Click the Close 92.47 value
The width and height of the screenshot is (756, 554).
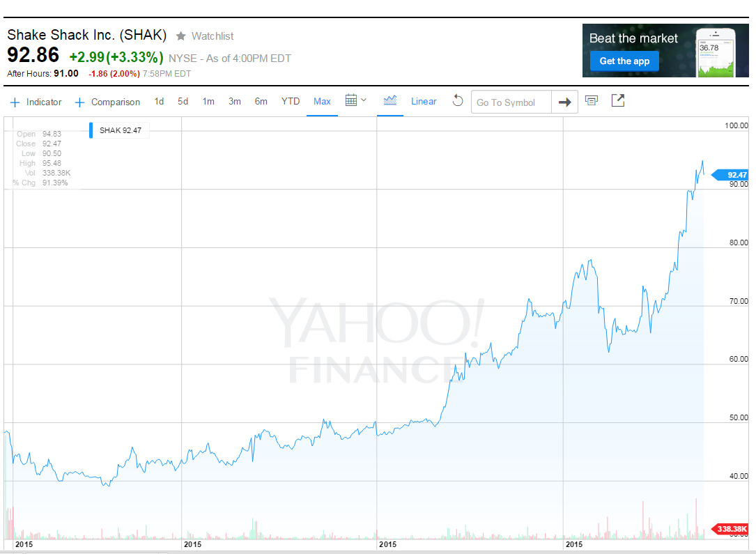click(x=52, y=144)
